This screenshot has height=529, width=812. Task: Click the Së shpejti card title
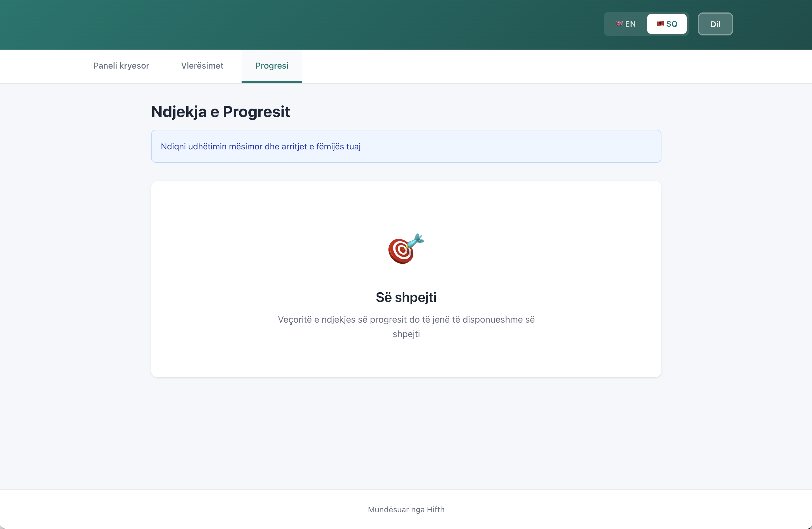point(406,297)
